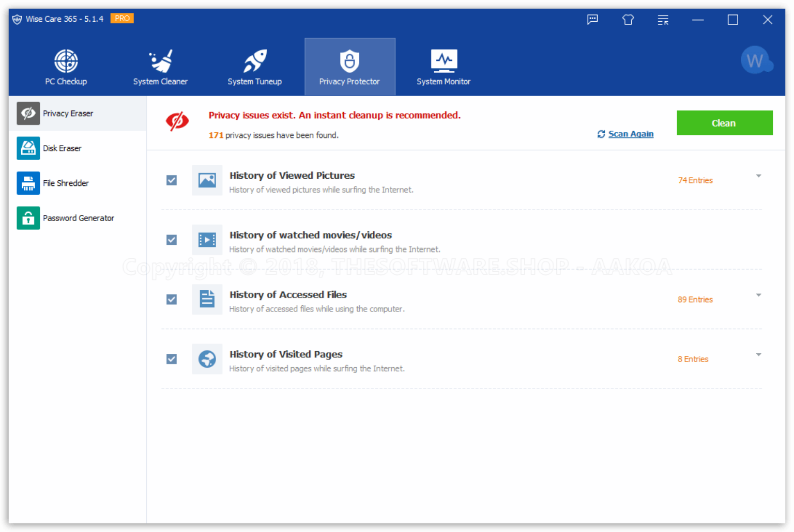Uncheck History of Viewed Pictures checkbox

pos(172,180)
